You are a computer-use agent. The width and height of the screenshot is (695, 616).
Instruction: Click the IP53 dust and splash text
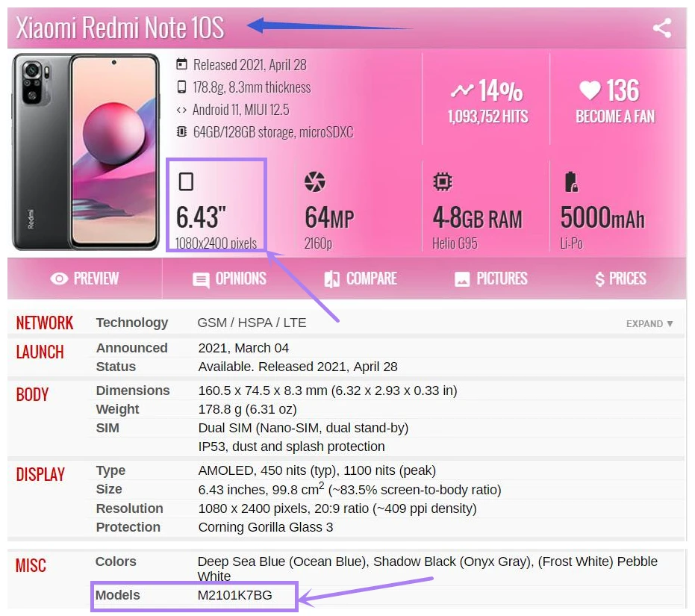pos(291,447)
